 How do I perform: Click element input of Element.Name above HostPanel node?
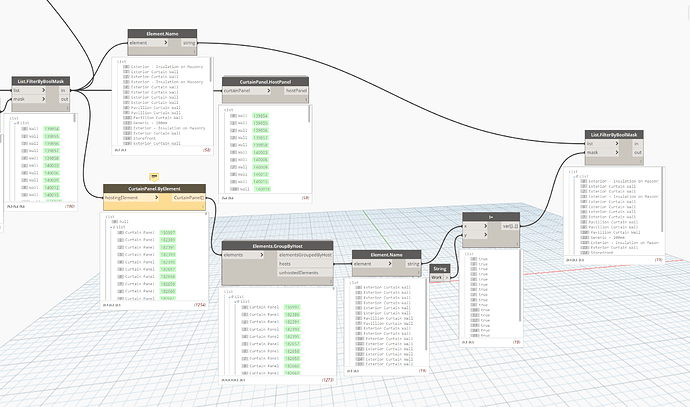pos(148,43)
